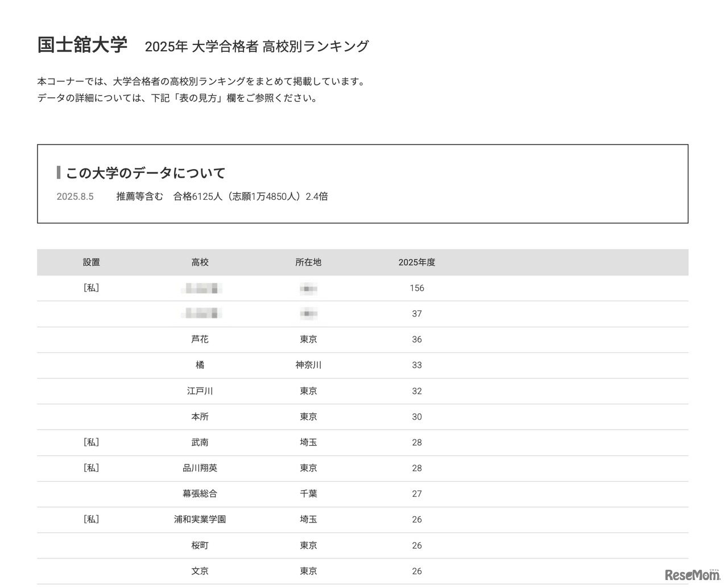The height and width of the screenshot is (588, 728).
Task: Select the 武南 school row
Action: (x=200, y=442)
